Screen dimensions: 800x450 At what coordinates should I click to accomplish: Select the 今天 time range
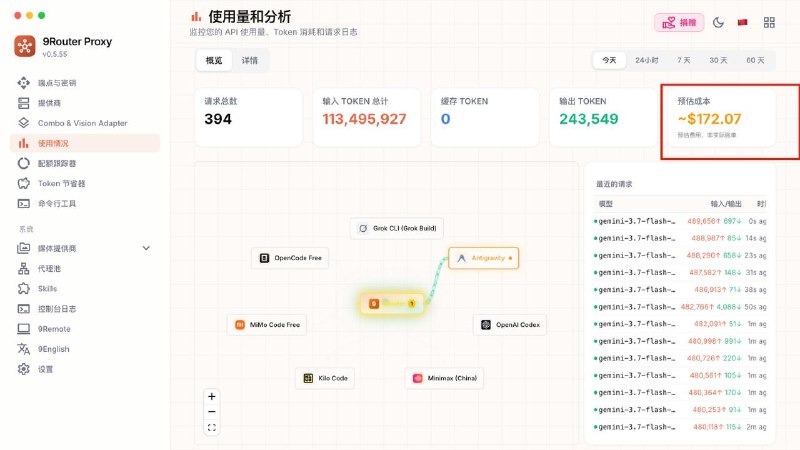click(609, 60)
